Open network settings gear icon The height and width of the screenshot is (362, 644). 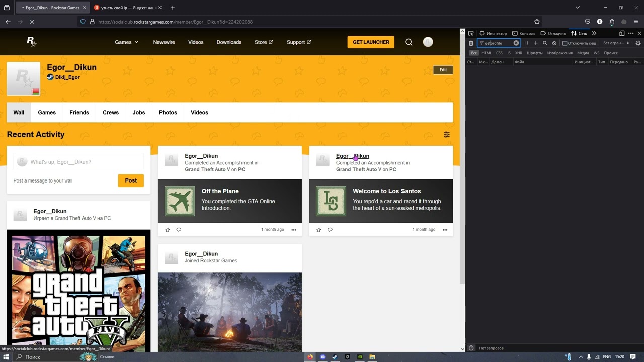pos(638,43)
